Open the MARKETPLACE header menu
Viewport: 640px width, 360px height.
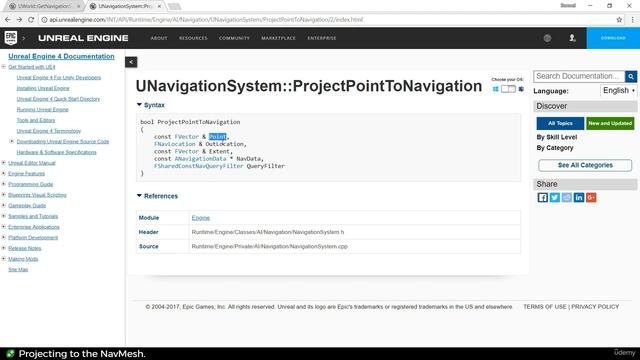[278, 38]
